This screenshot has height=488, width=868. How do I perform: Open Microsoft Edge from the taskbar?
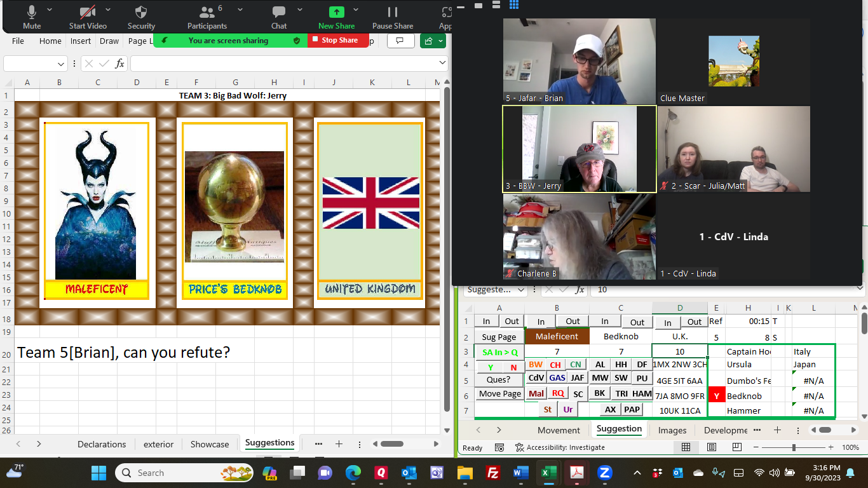click(x=353, y=473)
